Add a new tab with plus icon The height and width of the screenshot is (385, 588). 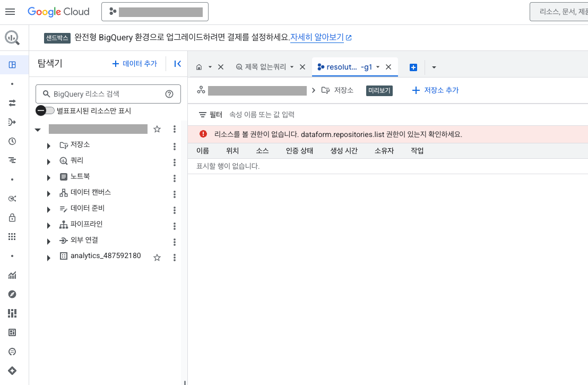[413, 67]
